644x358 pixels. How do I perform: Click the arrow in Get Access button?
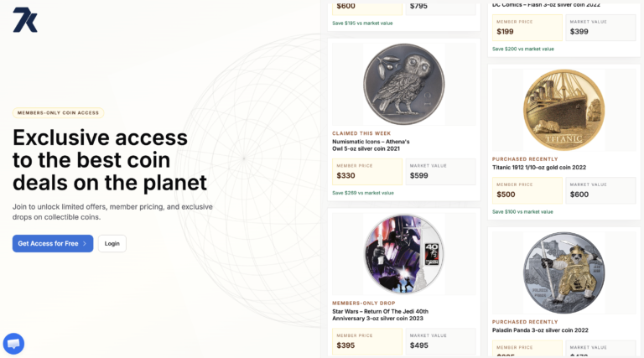coord(85,243)
